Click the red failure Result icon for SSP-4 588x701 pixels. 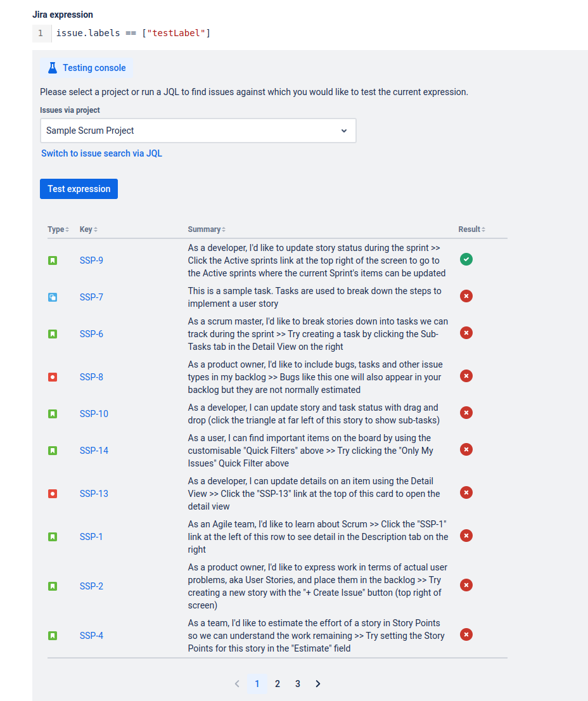(466, 634)
